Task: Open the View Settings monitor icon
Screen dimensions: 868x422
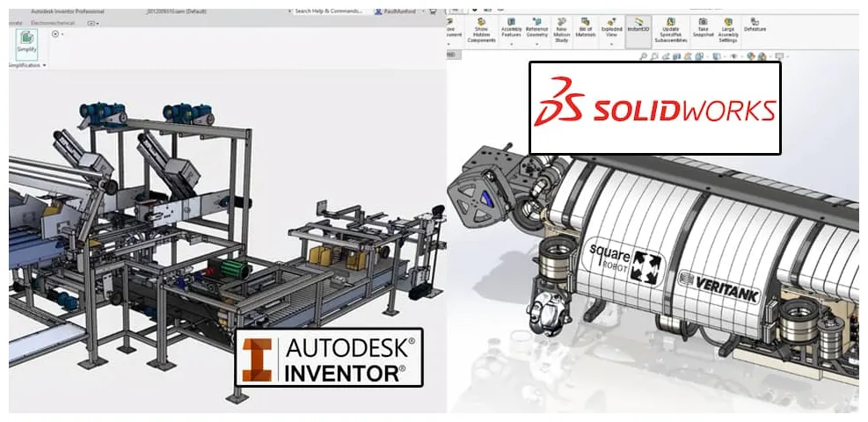Action: pyautogui.click(x=779, y=56)
